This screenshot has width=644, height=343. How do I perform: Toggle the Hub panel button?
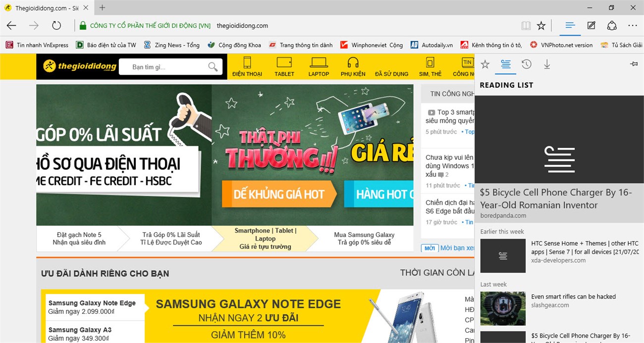point(570,25)
